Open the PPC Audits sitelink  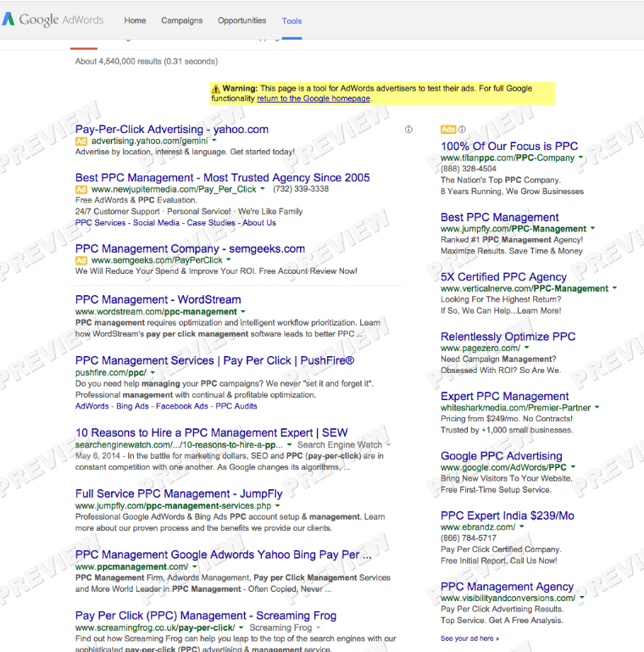pyautogui.click(x=236, y=406)
